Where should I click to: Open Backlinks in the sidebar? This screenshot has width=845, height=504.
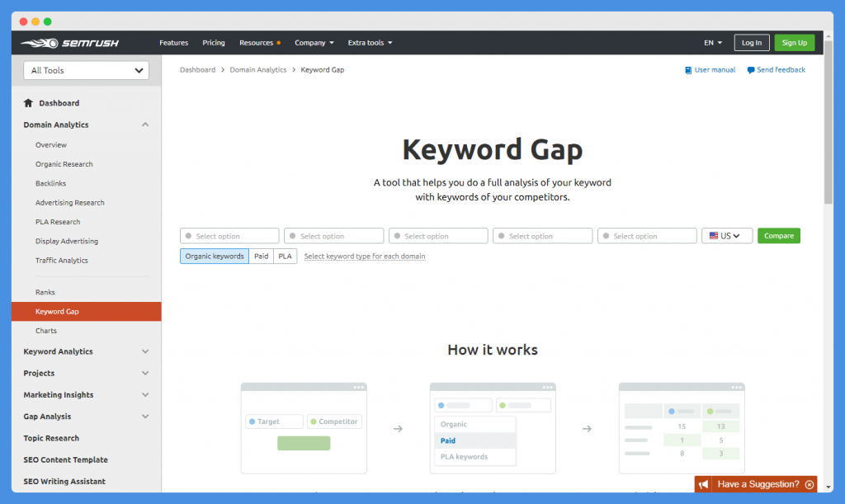[x=50, y=184]
